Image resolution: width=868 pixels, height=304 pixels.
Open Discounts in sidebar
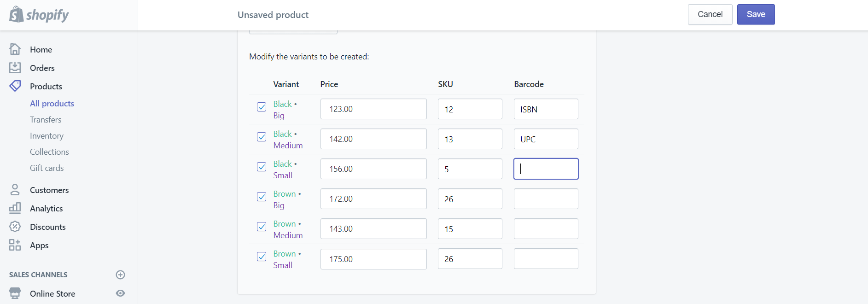(x=48, y=227)
